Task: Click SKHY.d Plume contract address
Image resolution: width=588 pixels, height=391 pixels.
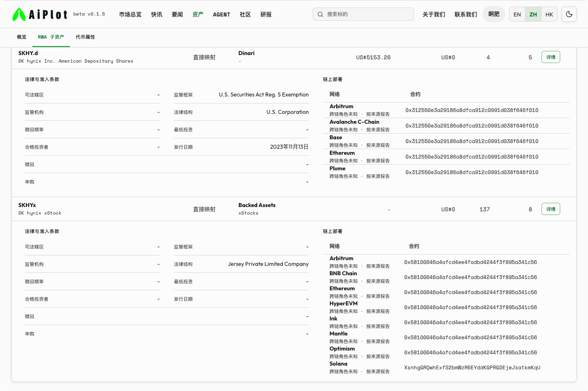Action: click(472, 172)
